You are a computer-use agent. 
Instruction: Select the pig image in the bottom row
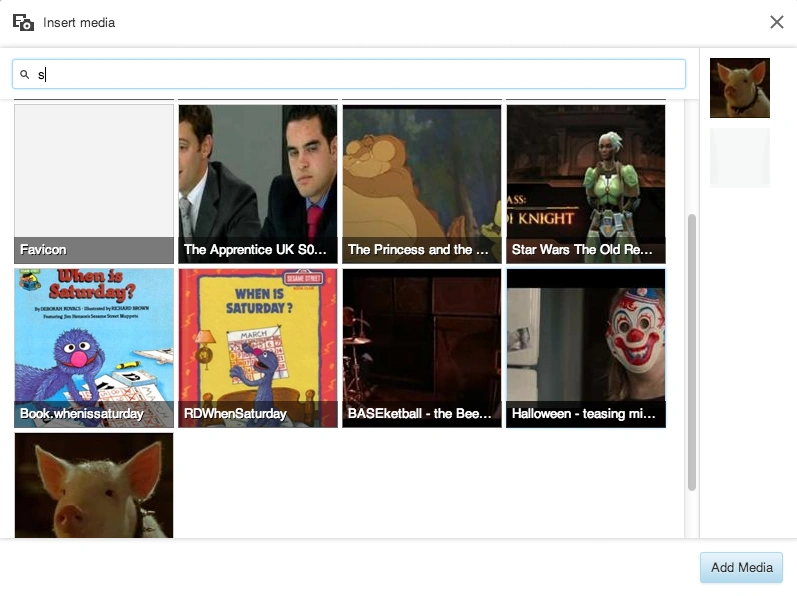94,485
